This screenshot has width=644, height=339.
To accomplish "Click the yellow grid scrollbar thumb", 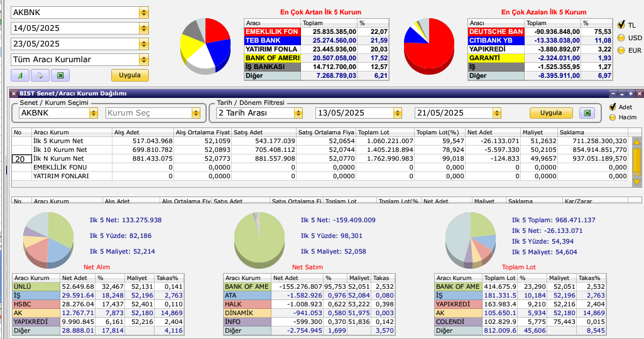I will [x=636, y=161].
